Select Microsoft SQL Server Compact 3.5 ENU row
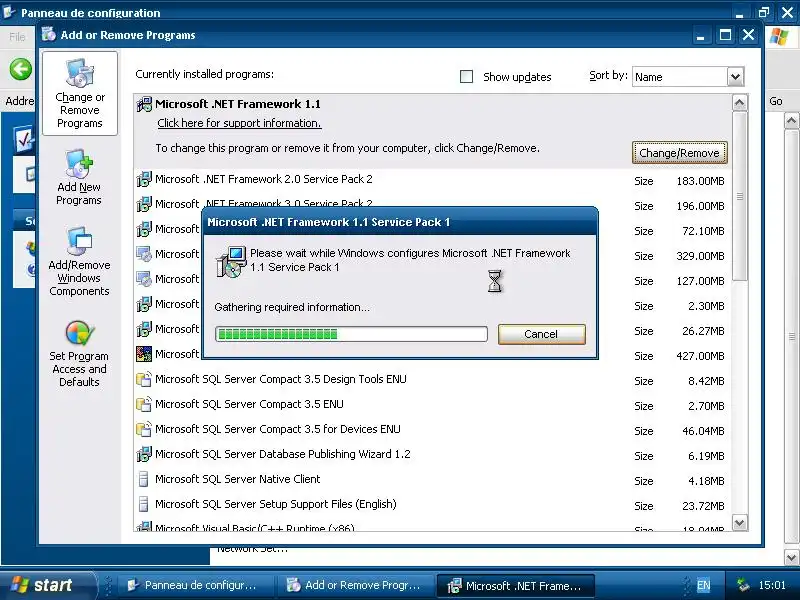The image size is (800, 600). click(433, 405)
